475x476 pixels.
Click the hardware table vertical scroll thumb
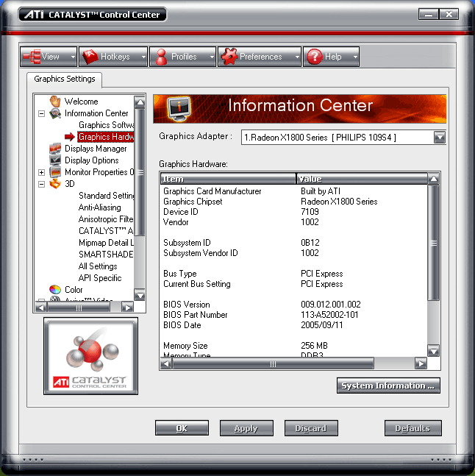434,243
